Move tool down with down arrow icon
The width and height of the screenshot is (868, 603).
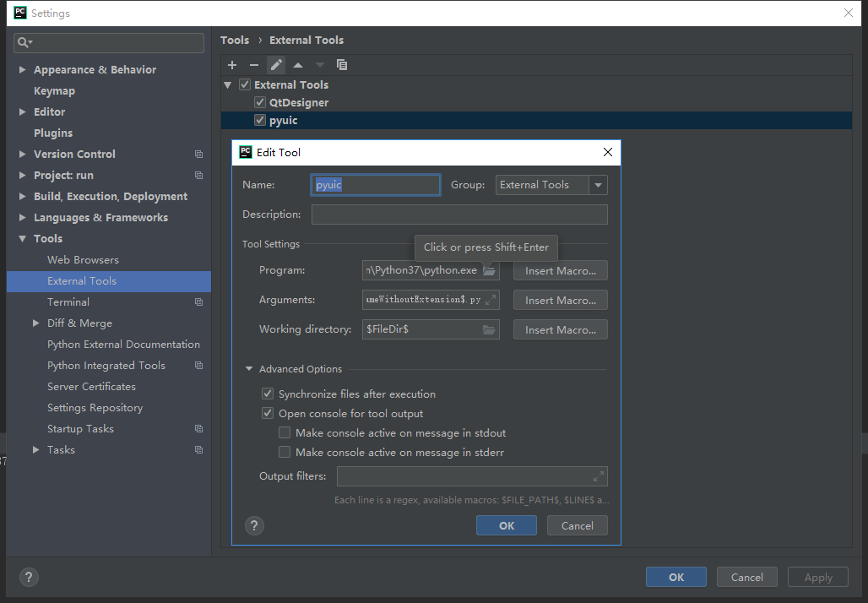click(x=320, y=65)
